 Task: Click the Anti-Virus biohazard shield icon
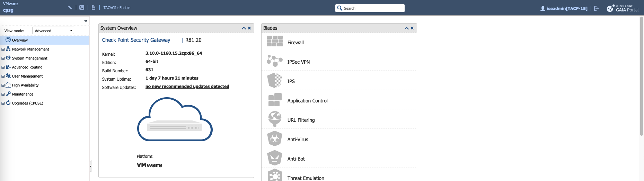point(274,139)
